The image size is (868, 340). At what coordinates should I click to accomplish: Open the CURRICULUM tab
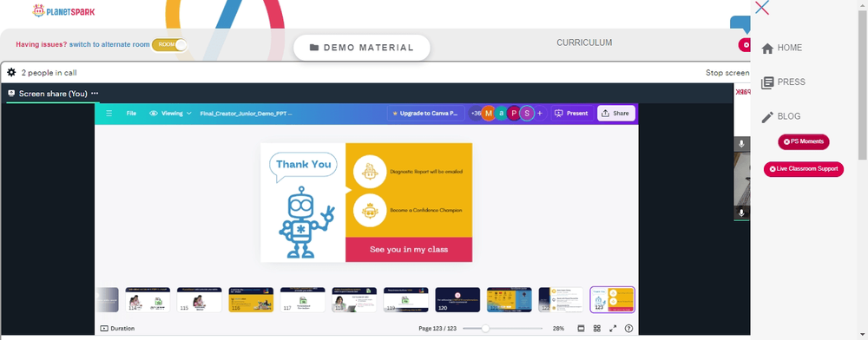coord(584,42)
